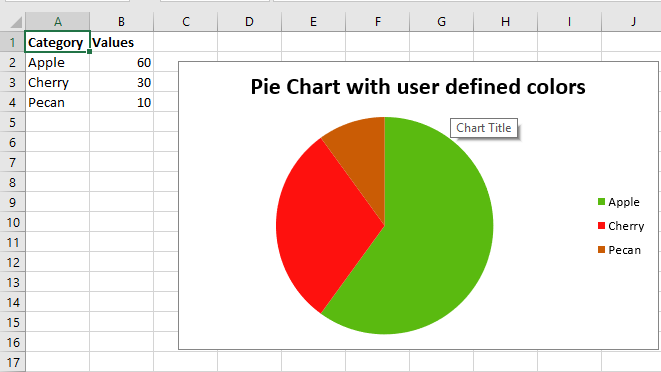Select cell B4 with value 10
Image resolution: width=661 pixels, height=372 pixels.
pos(121,102)
